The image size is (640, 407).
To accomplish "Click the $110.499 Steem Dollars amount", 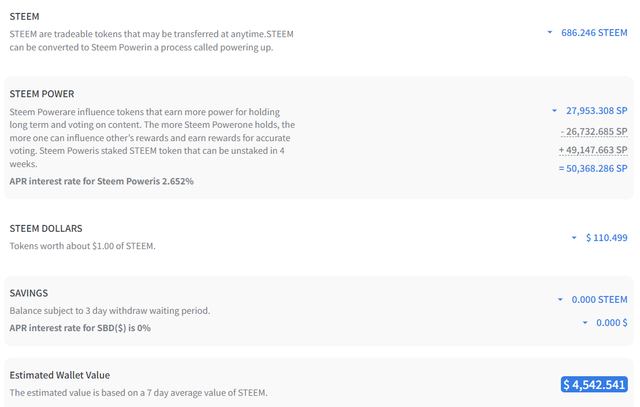I will [607, 238].
